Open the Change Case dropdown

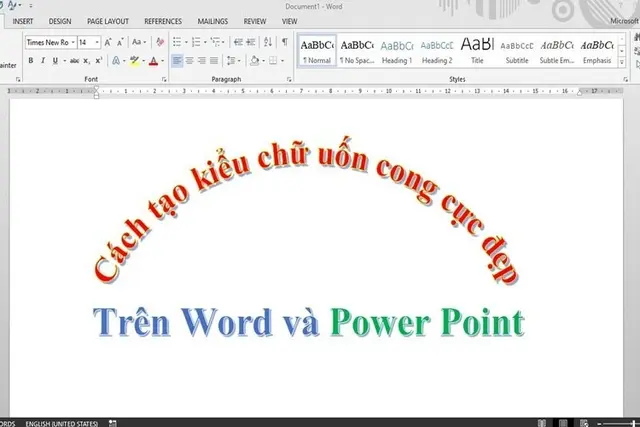click(x=139, y=42)
